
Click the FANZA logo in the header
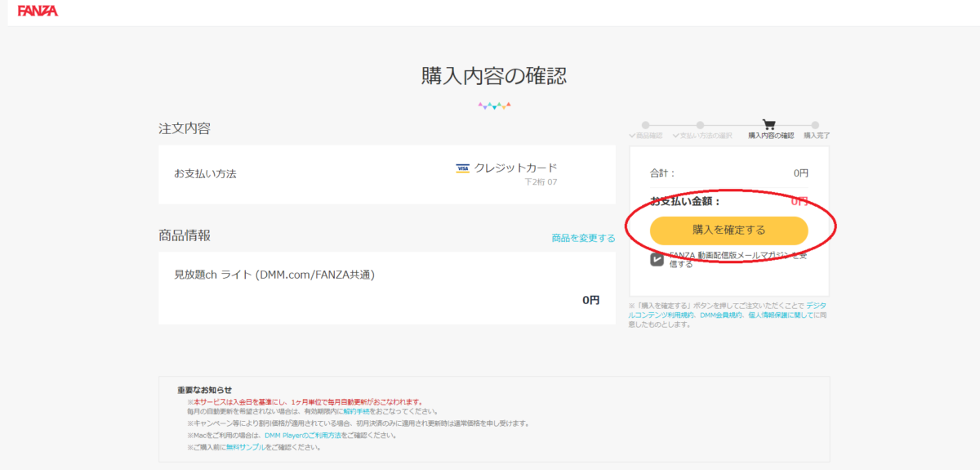coord(38,11)
